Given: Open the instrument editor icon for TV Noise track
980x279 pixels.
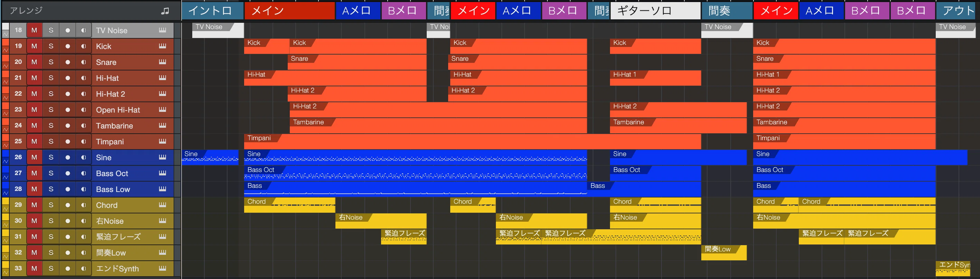Looking at the screenshot, I should point(163,30).
